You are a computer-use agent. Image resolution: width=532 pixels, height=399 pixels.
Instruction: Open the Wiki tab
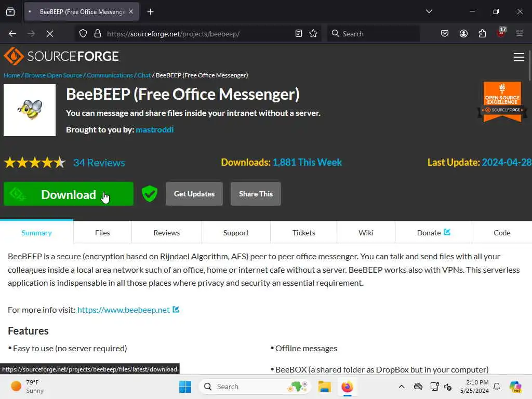pos(366,233)
